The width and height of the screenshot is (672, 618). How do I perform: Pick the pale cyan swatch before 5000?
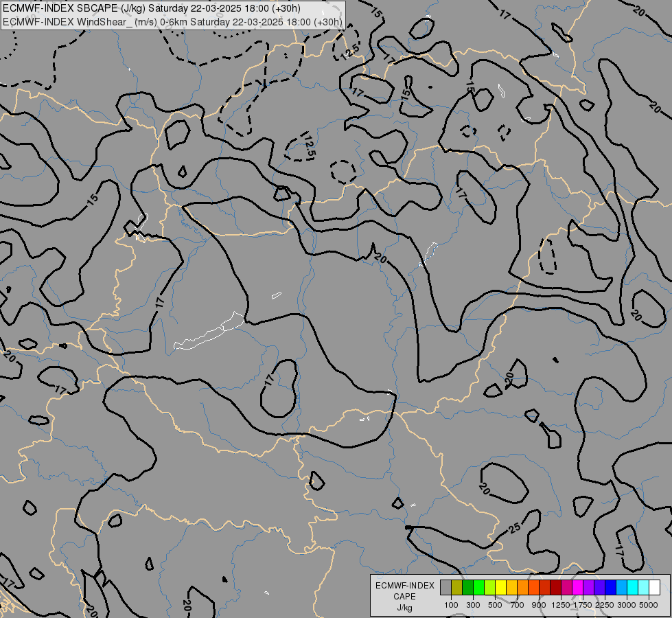[x=644, y=588]
